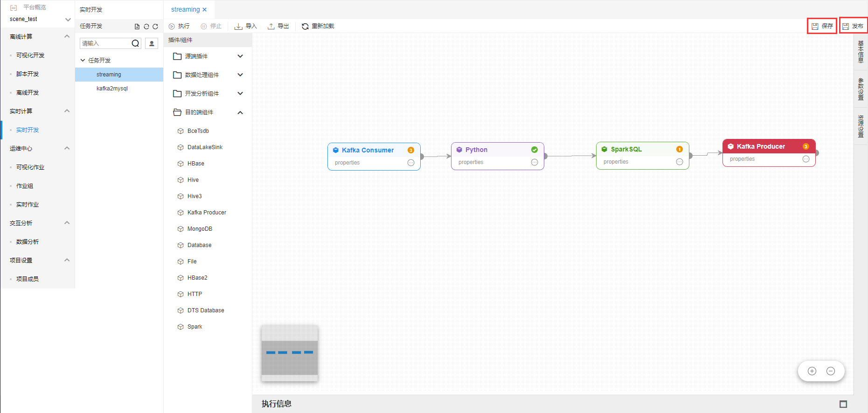Select DTS Database component
The width and height of the screenshot is (868, 413).
206,310
